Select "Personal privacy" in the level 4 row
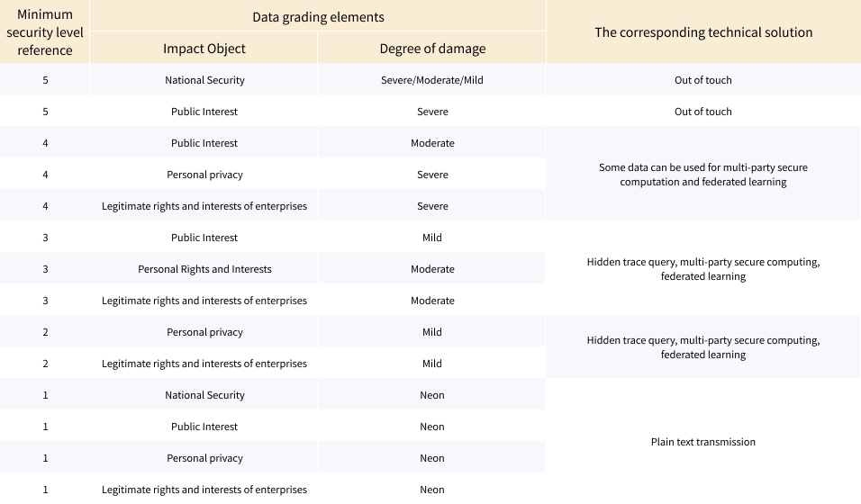The height and width of the screenshot is (504, 861). [x=204, y=175]
